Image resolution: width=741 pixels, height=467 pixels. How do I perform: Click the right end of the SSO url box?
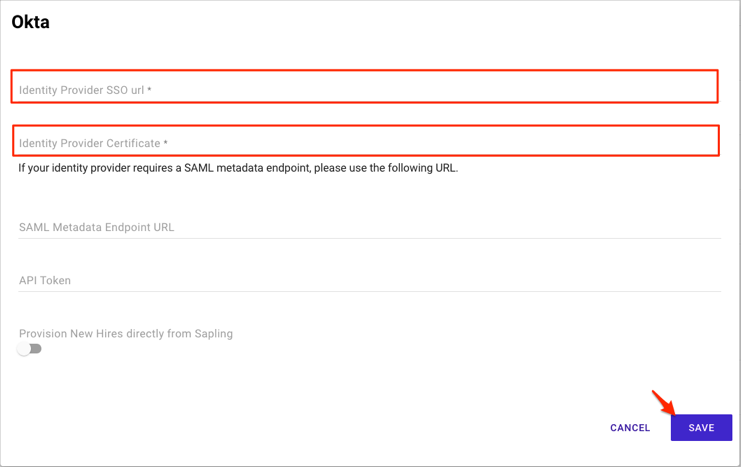[705, 87]
